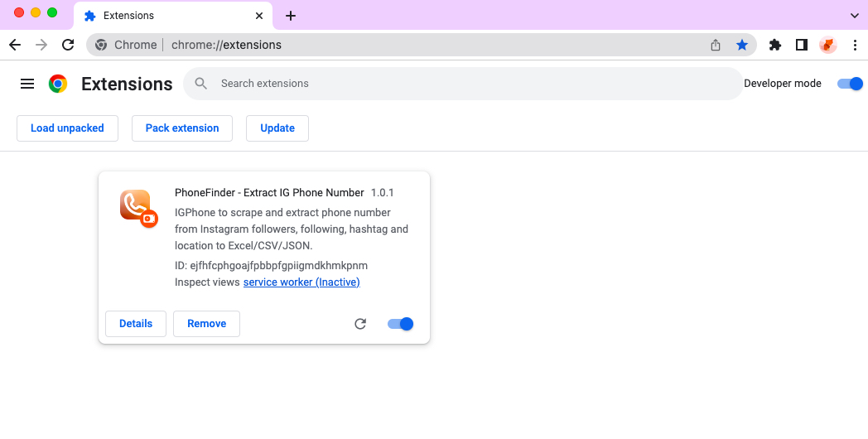This screenshot has height=439, width=868.
Task: Update all extensions
Action: pyautogui.click(x=277, y=128)
